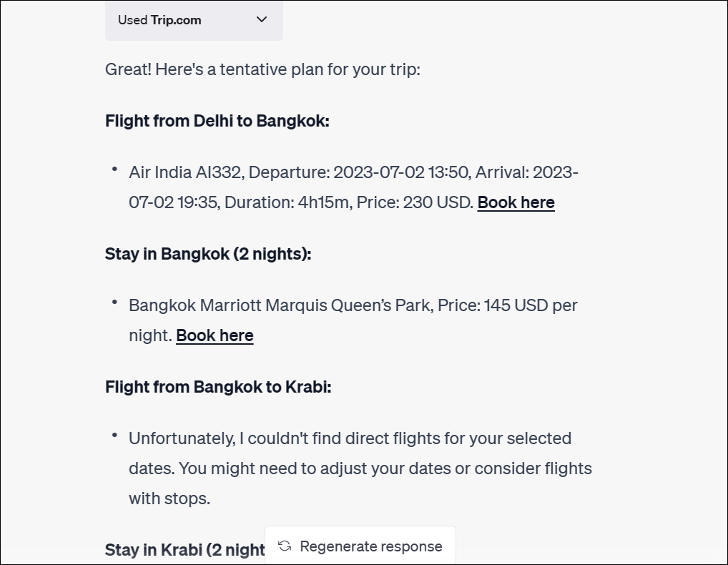Open the Used Trip.com plugin details box
Image resolution: width=728 pixels, height=565 pixels.
194,20
